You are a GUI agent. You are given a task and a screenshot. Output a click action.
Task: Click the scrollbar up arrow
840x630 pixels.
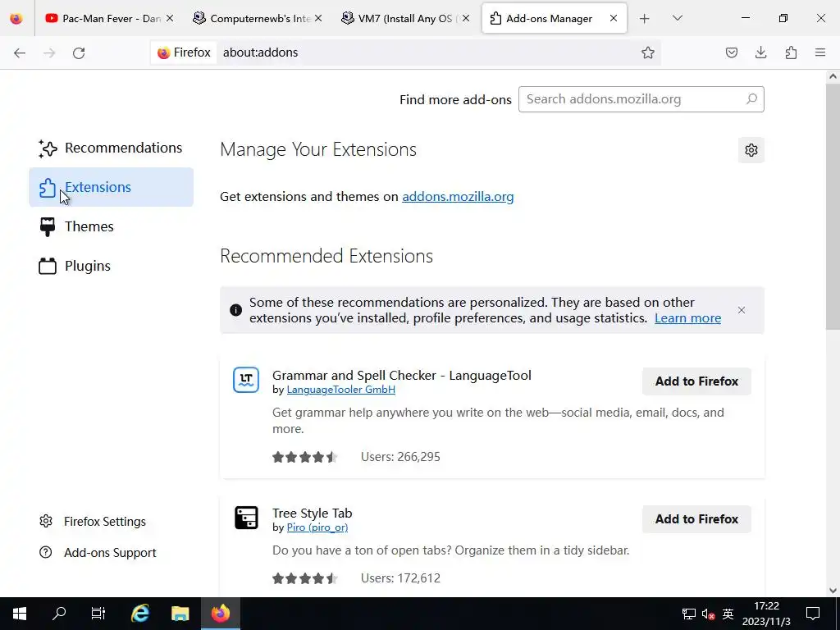click(x=833, y=76)
